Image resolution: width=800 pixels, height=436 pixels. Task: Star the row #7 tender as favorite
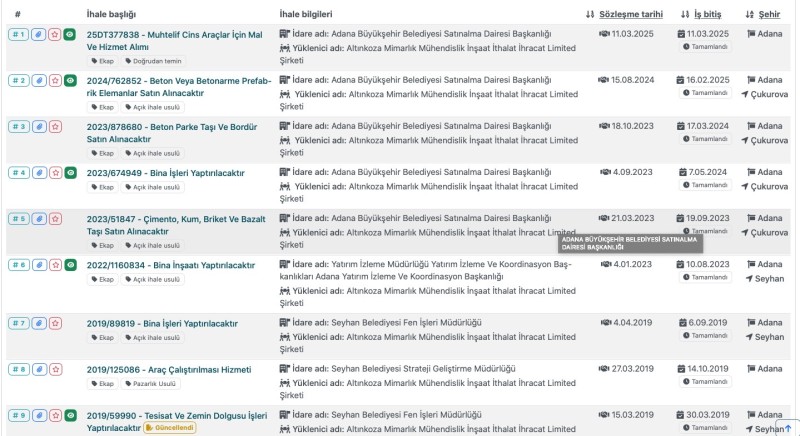[55, 323]
